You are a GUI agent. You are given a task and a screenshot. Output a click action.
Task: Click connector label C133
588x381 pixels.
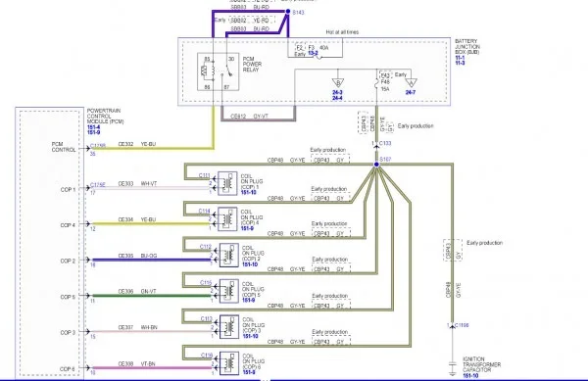(385, 143)
